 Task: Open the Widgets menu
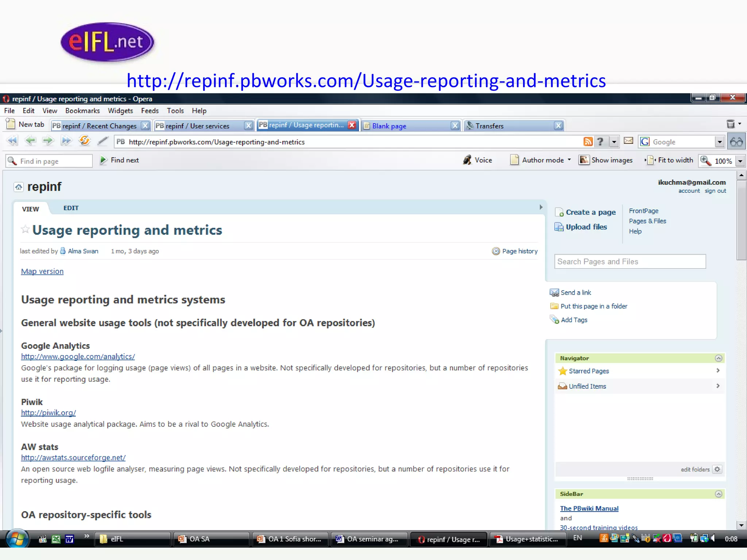(120, 111)
